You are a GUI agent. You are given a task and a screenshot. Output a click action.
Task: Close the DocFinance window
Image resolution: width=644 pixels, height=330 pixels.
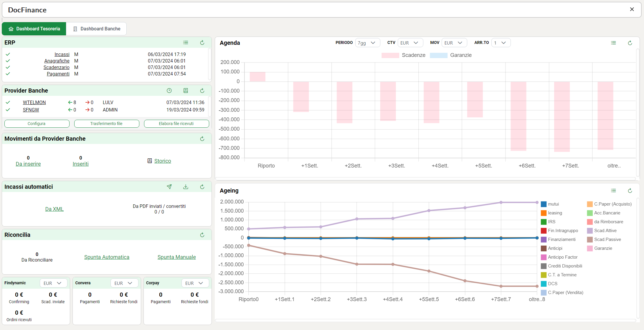coord(632,9)
